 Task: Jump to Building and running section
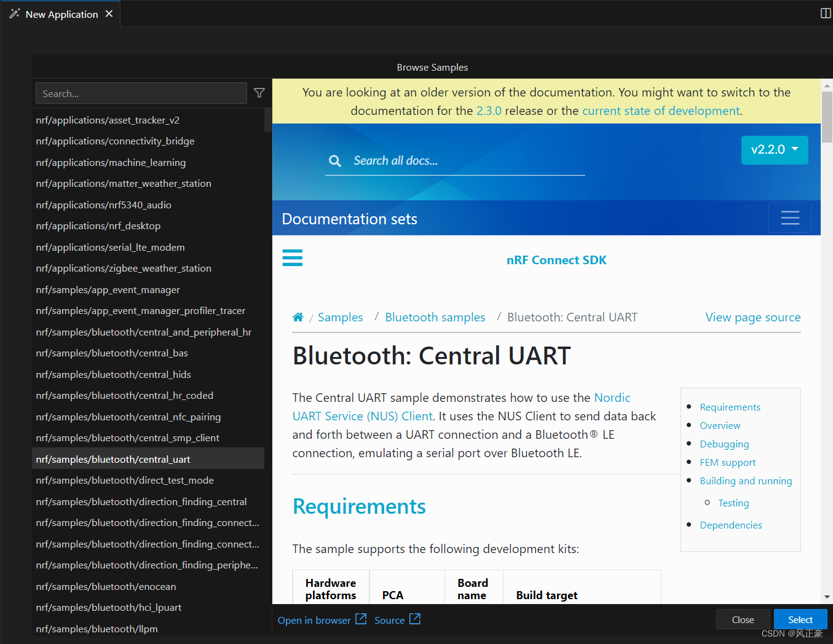pos(746,481)
